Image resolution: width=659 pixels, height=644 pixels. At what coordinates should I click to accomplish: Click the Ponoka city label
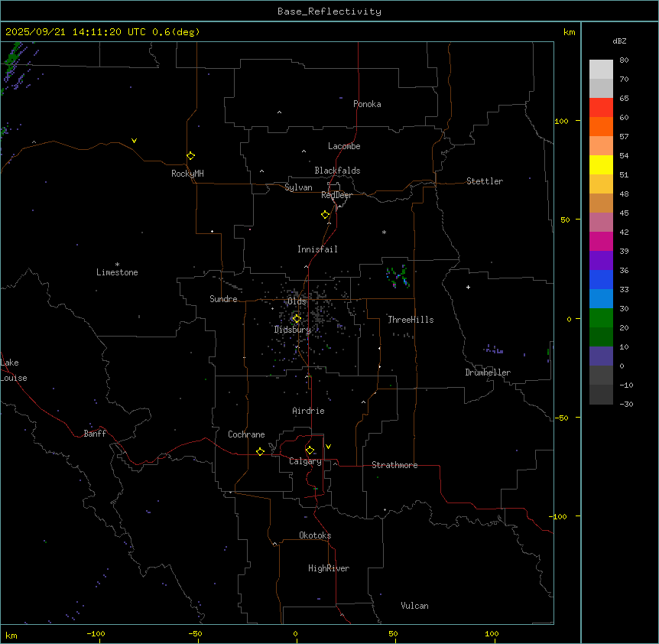tap(367, 104)
